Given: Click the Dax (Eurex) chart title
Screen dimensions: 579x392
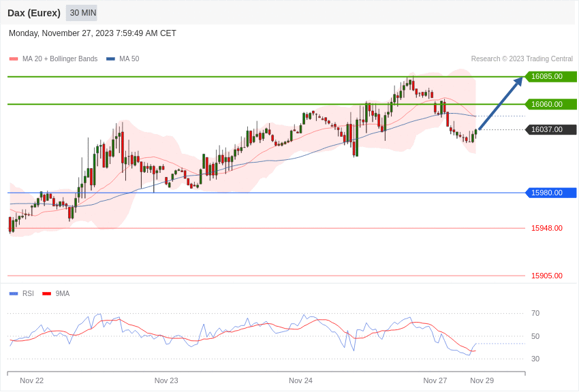Looking at the screenshot, I should 34,13.
